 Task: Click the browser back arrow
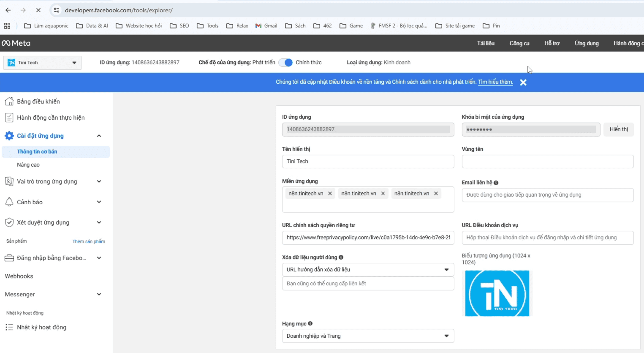tap(8, 10)
